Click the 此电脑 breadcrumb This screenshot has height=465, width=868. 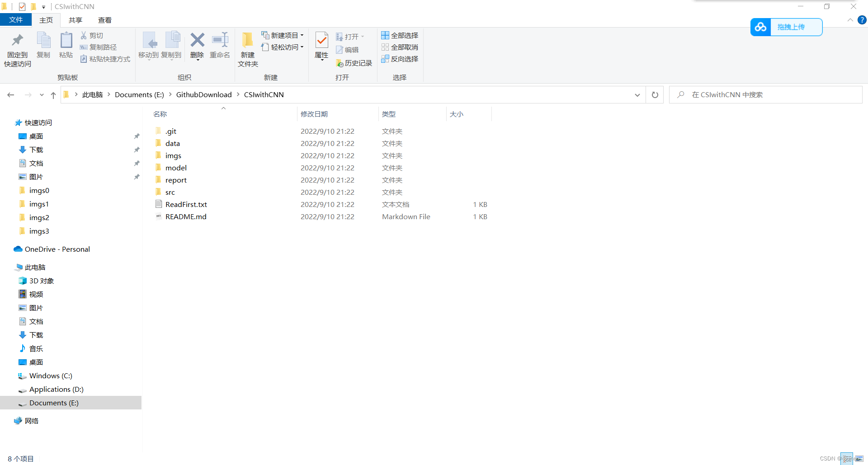pos(92,94)
